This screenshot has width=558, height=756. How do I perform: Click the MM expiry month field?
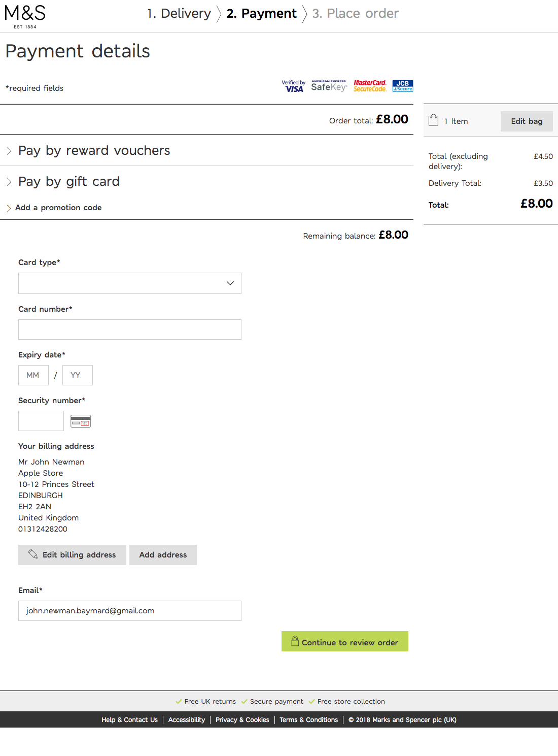click(x=33, y=375)
